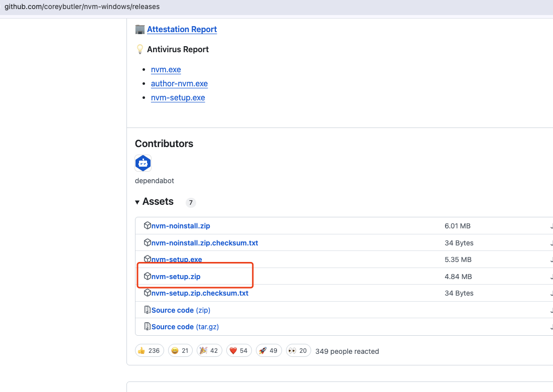Toggle party popper reaction with 42
Viewport: 553px width, 392px height.
[209, 351]
